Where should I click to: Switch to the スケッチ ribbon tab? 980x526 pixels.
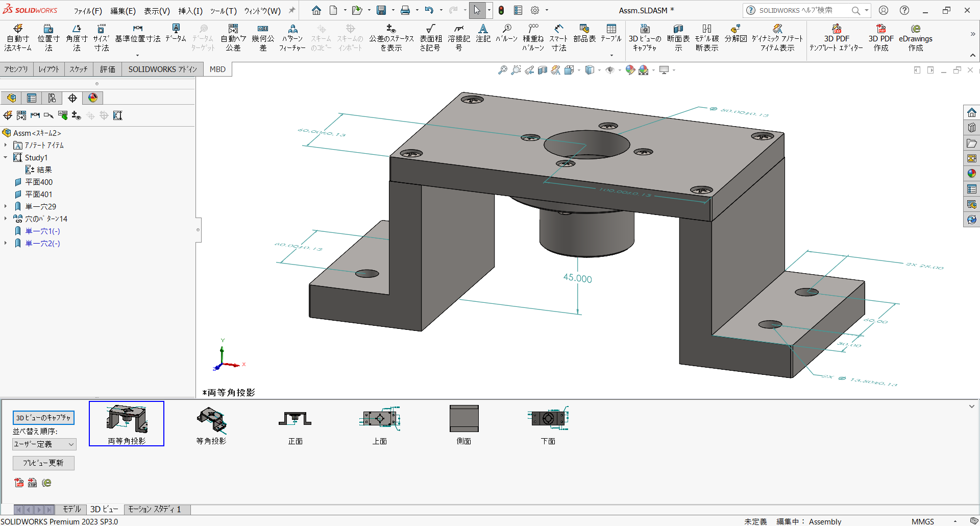[79, 69]
